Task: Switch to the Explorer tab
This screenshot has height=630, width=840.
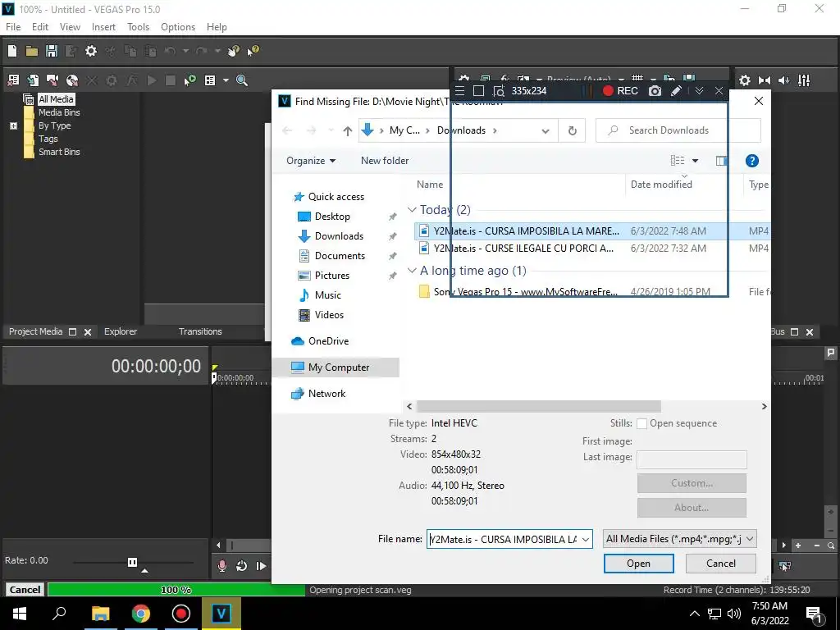Action: 121,331
